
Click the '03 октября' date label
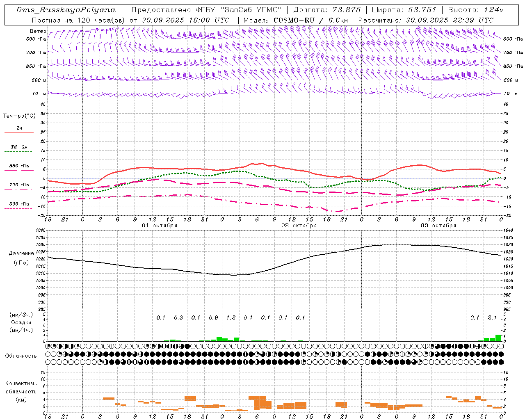(x=438, y=225)
